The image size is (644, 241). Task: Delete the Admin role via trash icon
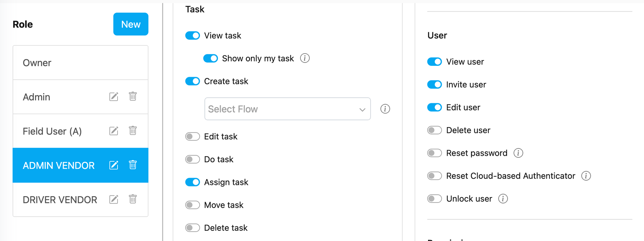click(x=133, y=96)
